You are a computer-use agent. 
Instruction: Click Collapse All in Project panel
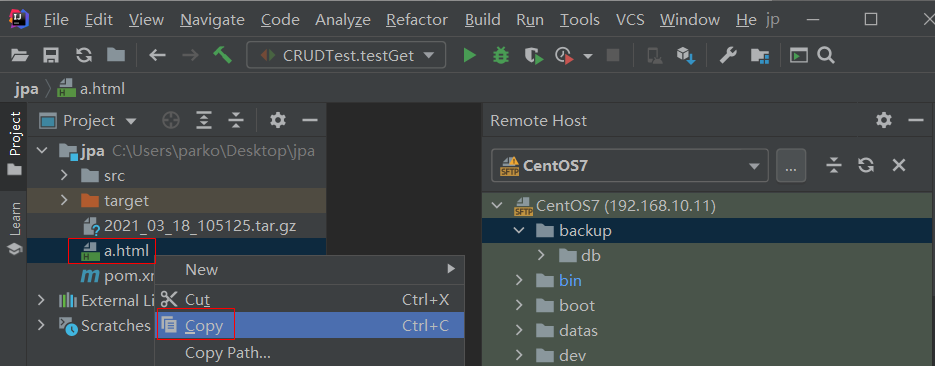coord(236,120)
